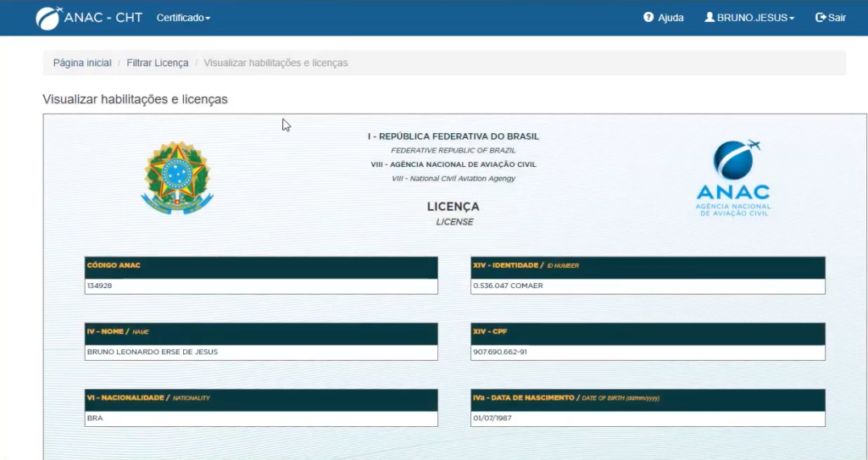
Task: Click the Ajuda question mark icon
Action: (x=648, y=18)
